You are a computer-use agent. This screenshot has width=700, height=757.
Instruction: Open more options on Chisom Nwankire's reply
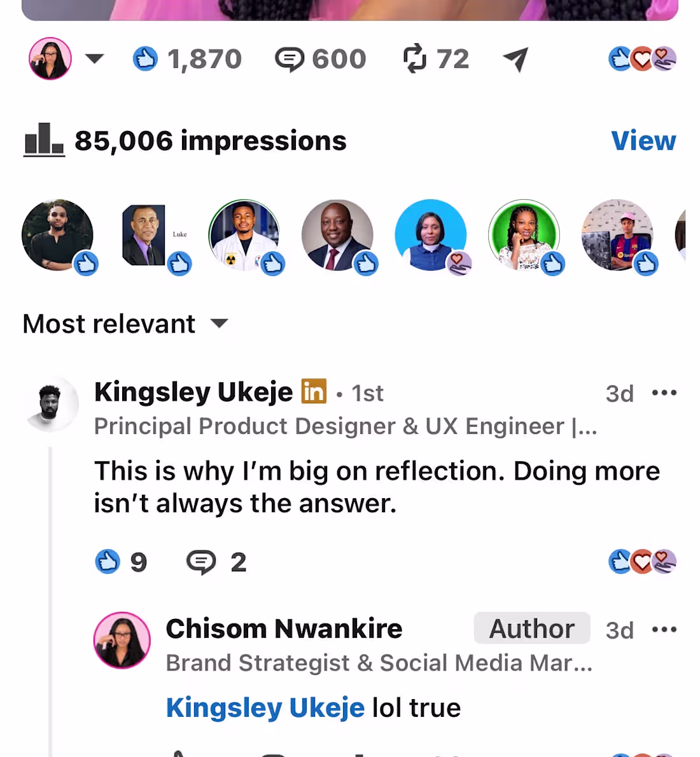point(664,629)
